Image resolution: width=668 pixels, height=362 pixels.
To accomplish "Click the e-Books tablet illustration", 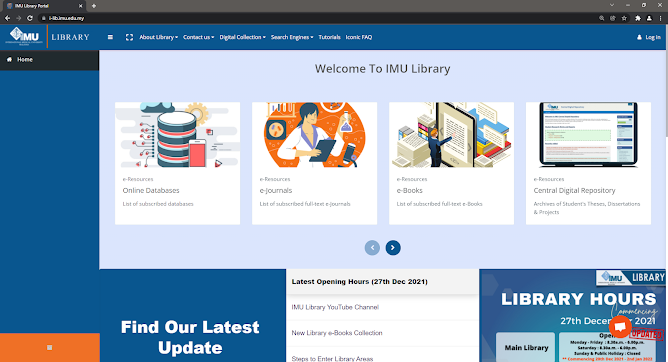I will coord(452,135).
